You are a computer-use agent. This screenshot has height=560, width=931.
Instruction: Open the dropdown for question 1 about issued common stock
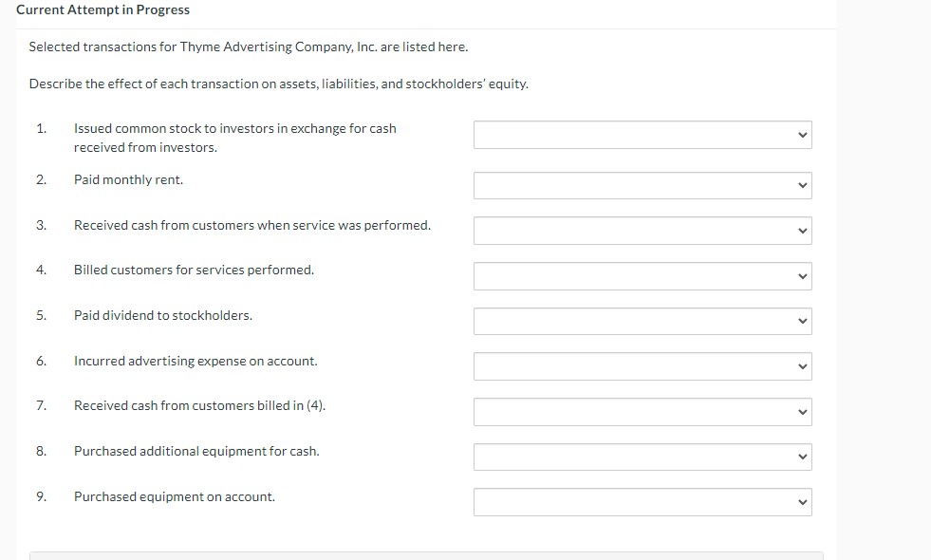click(x=642, y=134)
